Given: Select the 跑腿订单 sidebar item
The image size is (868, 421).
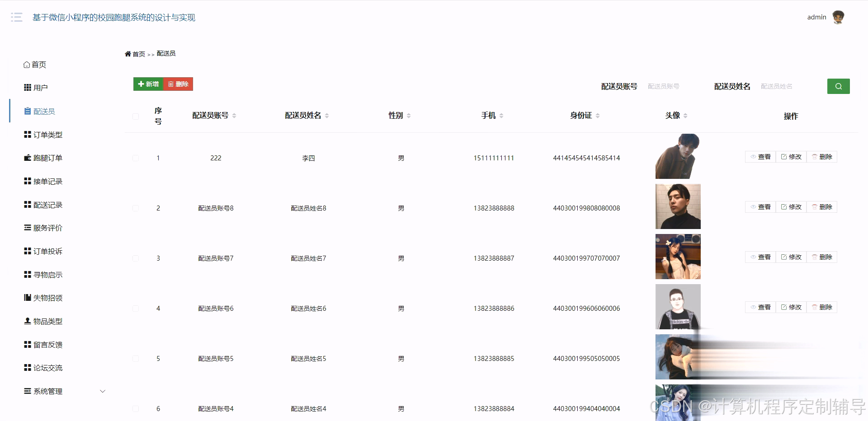Looking at the screenshot, I should click(47, 158).
